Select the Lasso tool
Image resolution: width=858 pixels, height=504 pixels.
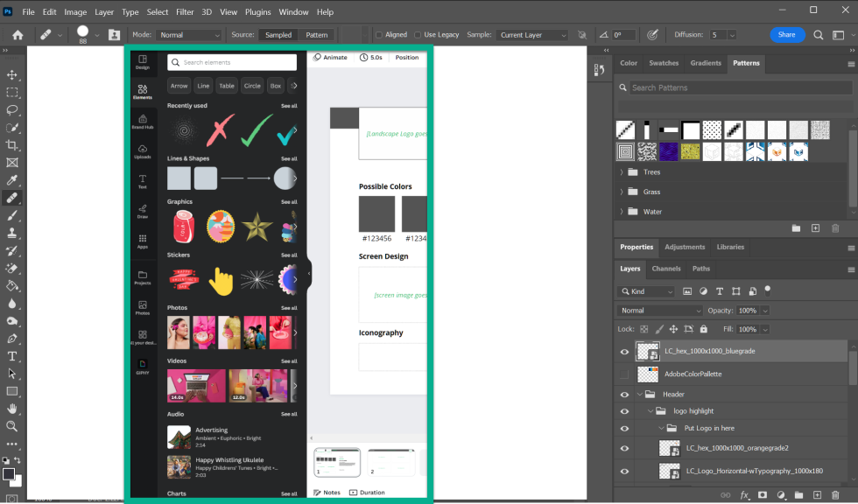tap(12, 110)
